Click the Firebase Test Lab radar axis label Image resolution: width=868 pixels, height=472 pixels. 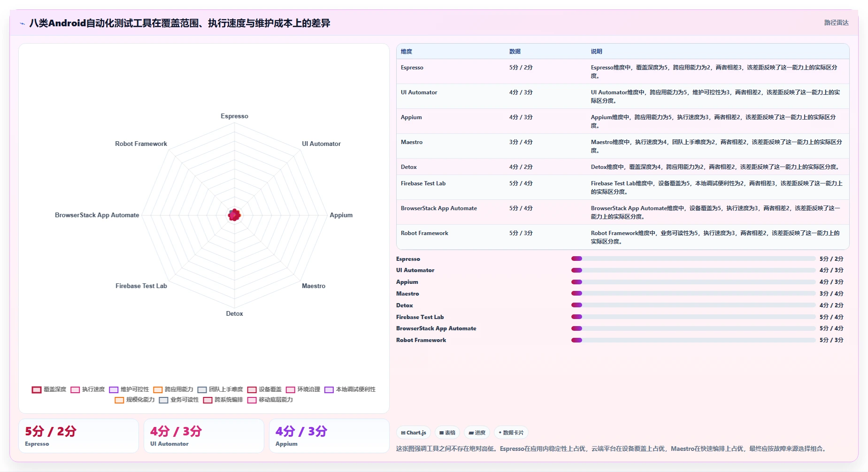click(141, 286)
